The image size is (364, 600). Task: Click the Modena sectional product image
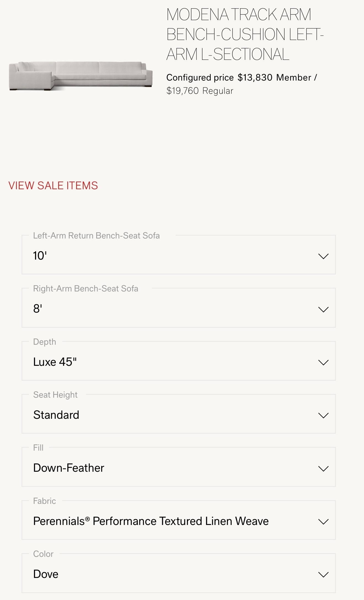click(81, 76)
